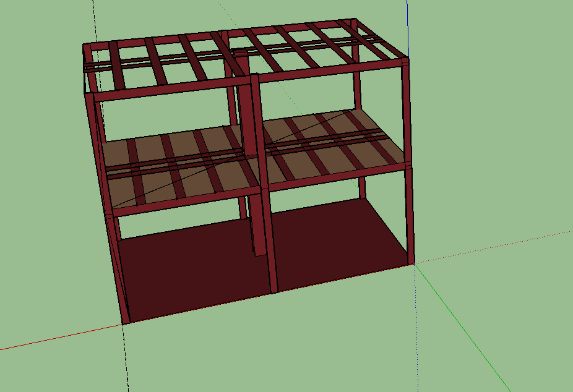
Task: Click the center vertical post
Action: point(272,185)
